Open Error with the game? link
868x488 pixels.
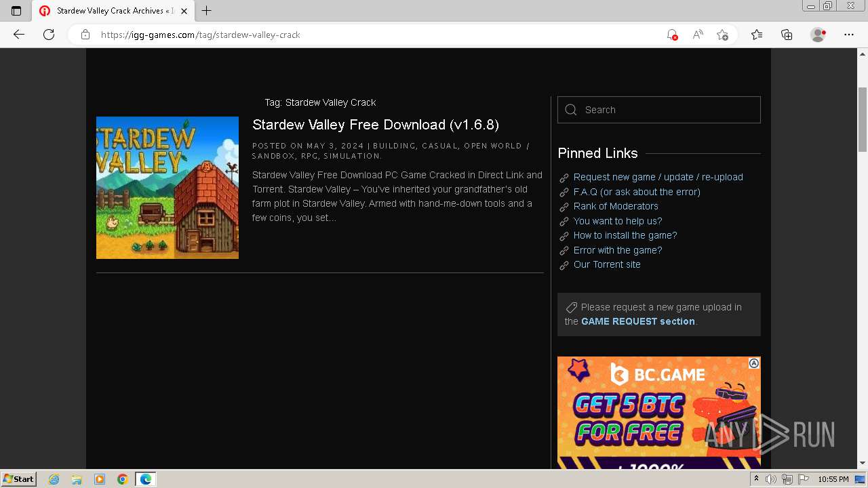point(618,250)
